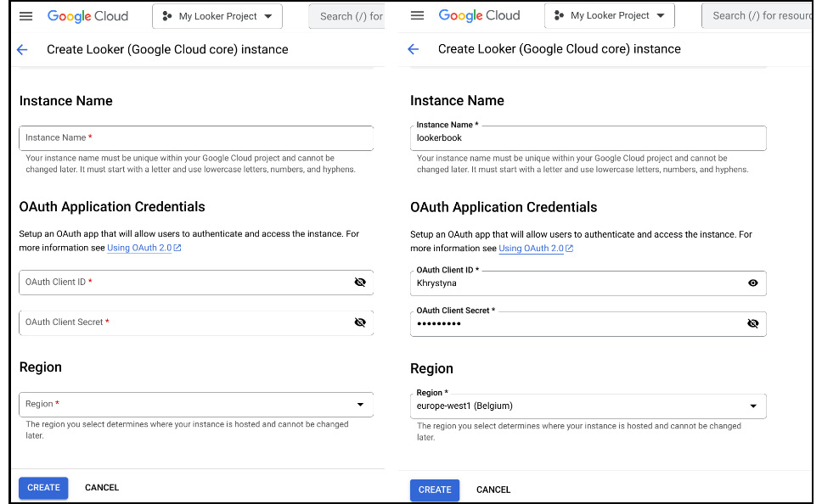Open the hamburger menu in right panel
Screen dimensions: 822x504
tap(417, 16)
